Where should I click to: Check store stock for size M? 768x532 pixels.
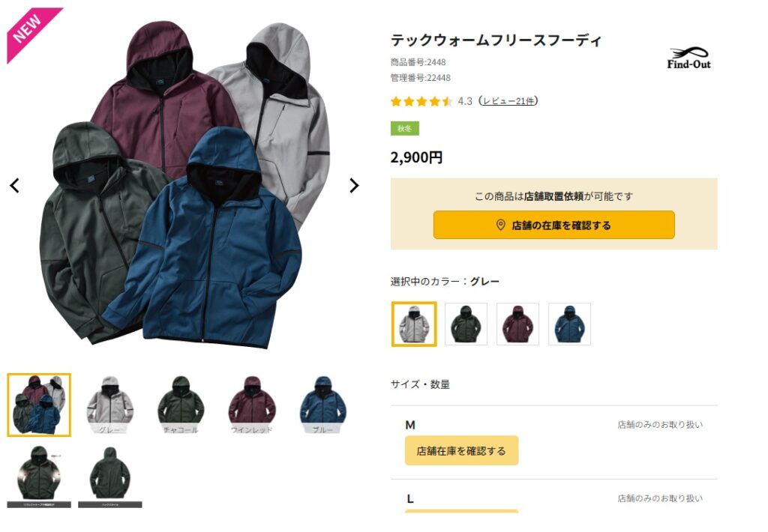pos(461,451)
